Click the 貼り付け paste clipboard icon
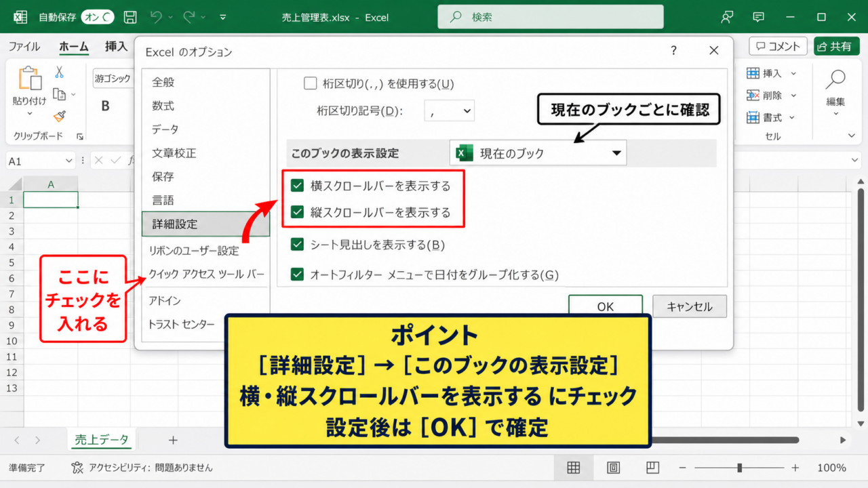The image size is (868, 488). (29, 79)
